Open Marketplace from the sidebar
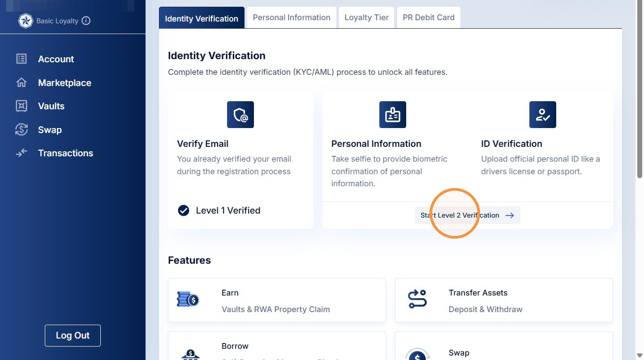This screenshot has width=644, height=360. (64, 83)
